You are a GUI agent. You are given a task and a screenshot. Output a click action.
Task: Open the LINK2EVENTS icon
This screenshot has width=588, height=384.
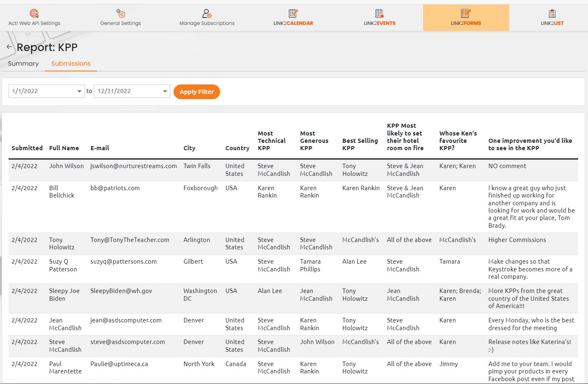point(379,13)
